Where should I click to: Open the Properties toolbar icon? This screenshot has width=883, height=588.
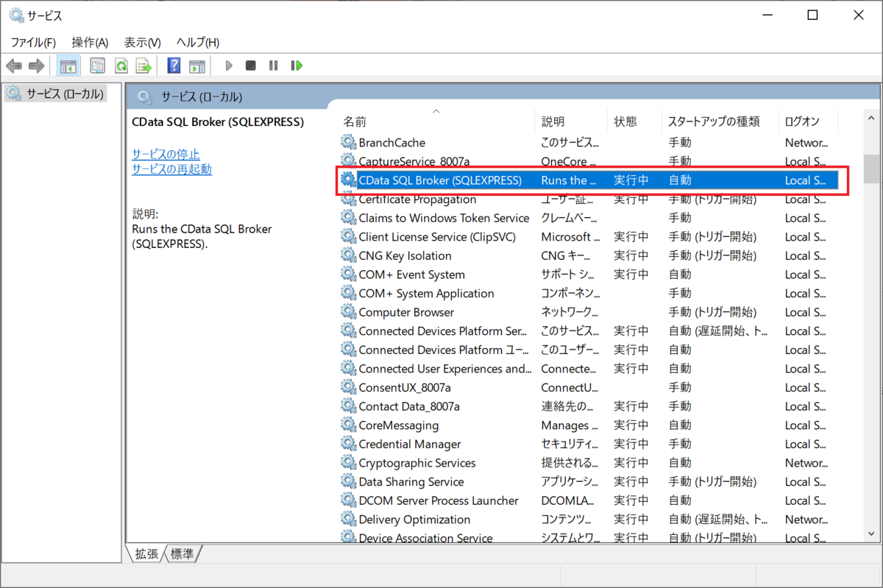coord(97,66)
